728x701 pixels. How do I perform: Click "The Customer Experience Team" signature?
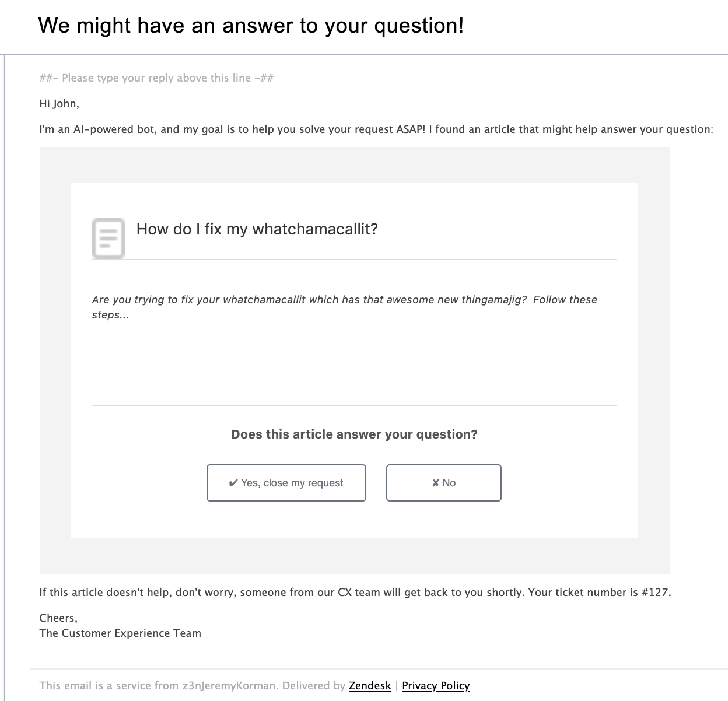tap(120, 633)
